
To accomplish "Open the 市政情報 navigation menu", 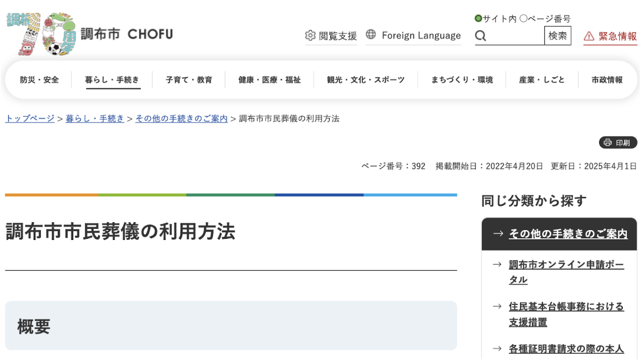I will tap(607, 80).
